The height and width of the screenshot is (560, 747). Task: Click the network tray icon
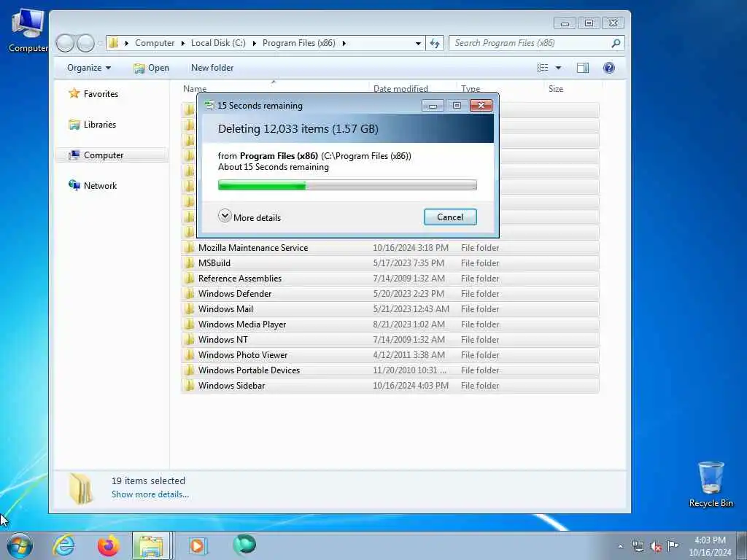638,547
